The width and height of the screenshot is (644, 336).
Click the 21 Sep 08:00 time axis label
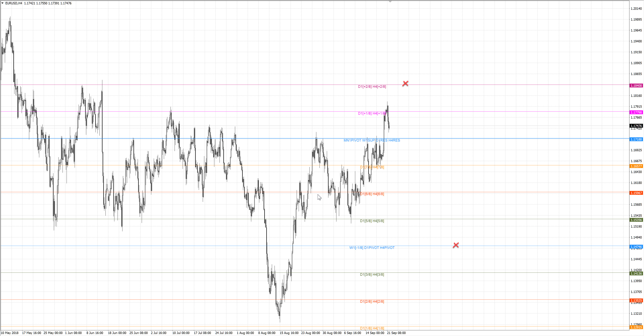pos(396,333)
